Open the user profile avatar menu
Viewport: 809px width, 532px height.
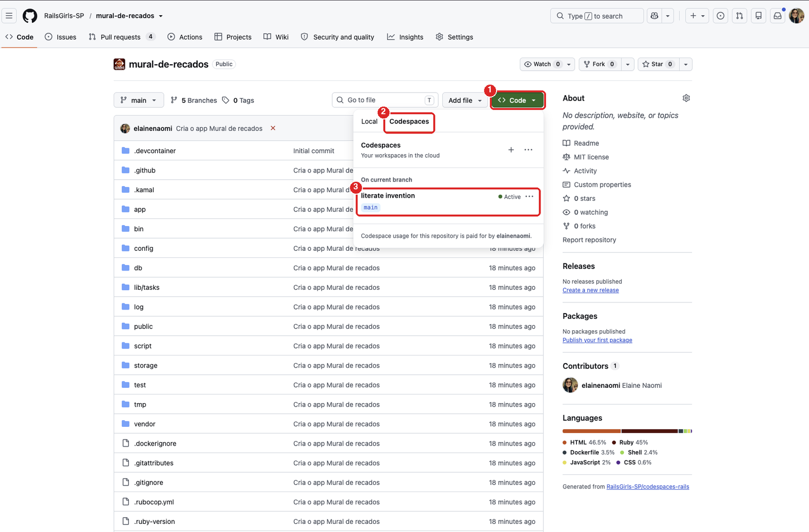pos(797,16)
